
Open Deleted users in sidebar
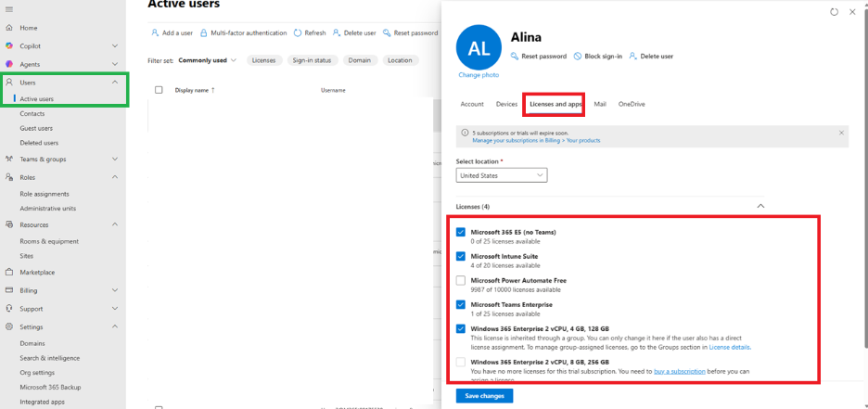tap(39, 143)
